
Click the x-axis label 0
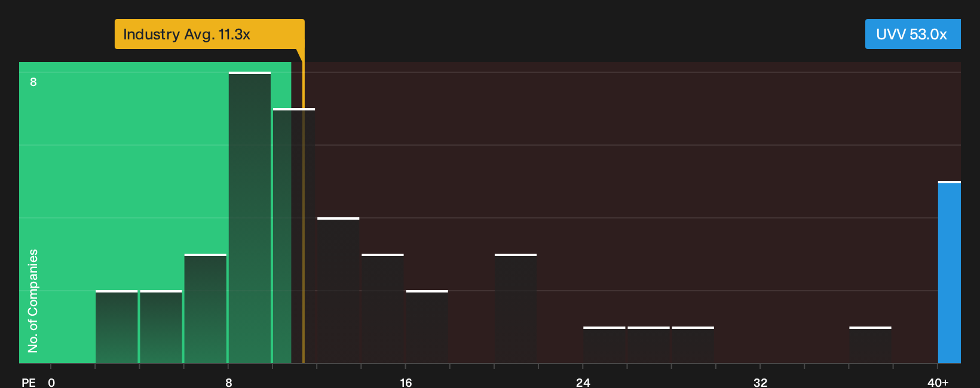[x=51, y=382]
